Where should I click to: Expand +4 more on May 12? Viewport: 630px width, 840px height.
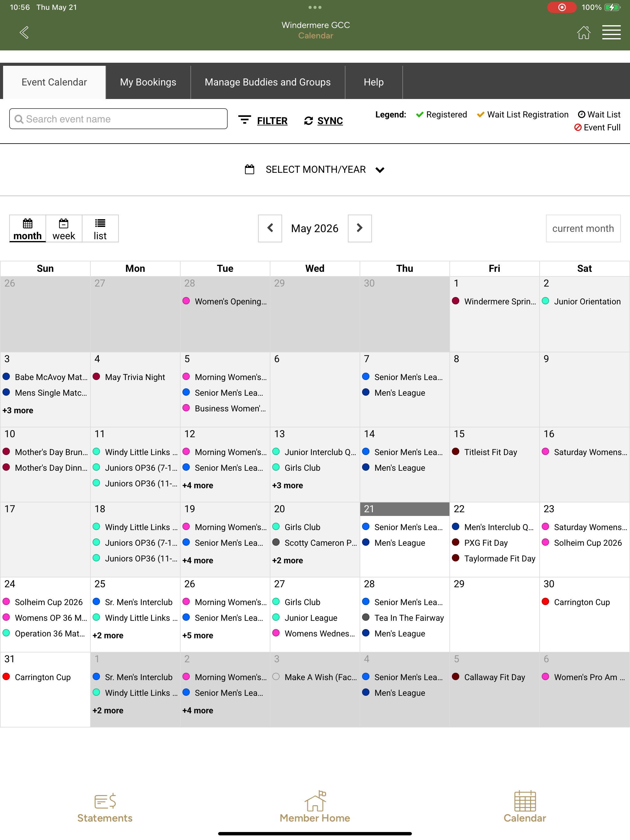197,485
